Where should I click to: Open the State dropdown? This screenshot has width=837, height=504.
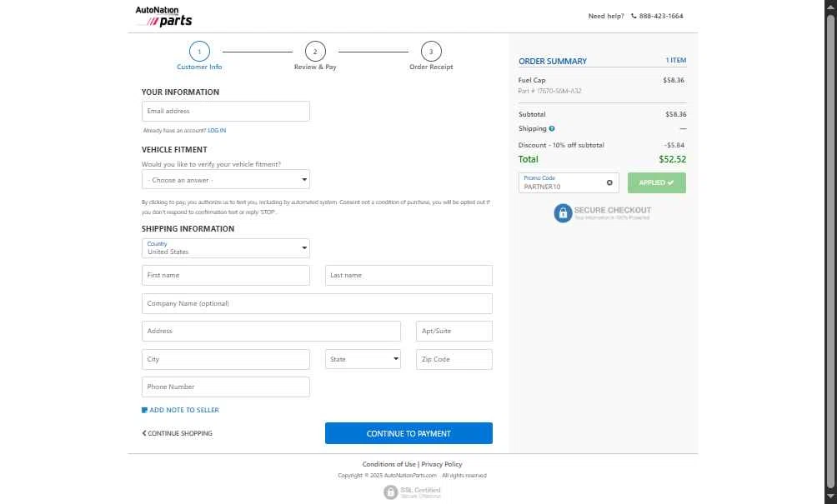point(363,359)
